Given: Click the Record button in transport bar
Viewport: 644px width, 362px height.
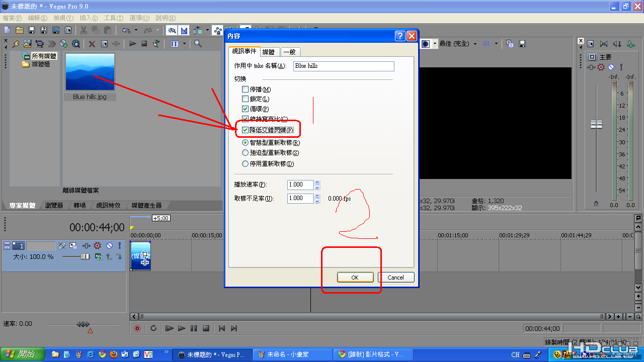Looking at the screenshot, I should click(x=137, y=328).
